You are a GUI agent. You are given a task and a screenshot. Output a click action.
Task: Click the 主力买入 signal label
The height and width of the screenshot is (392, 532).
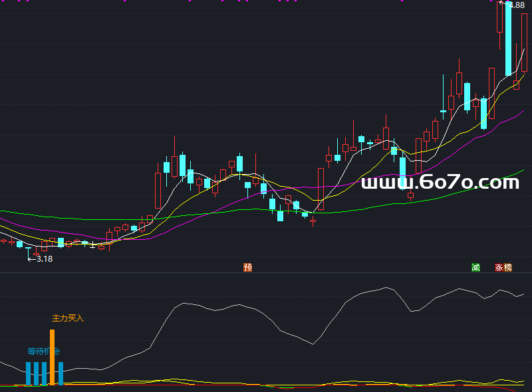coord(68,318)
